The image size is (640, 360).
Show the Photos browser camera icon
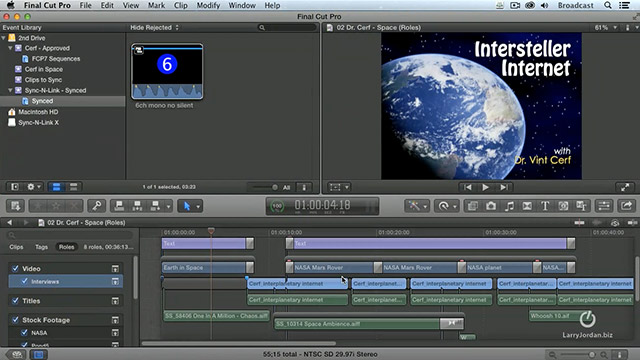point(491,206)
